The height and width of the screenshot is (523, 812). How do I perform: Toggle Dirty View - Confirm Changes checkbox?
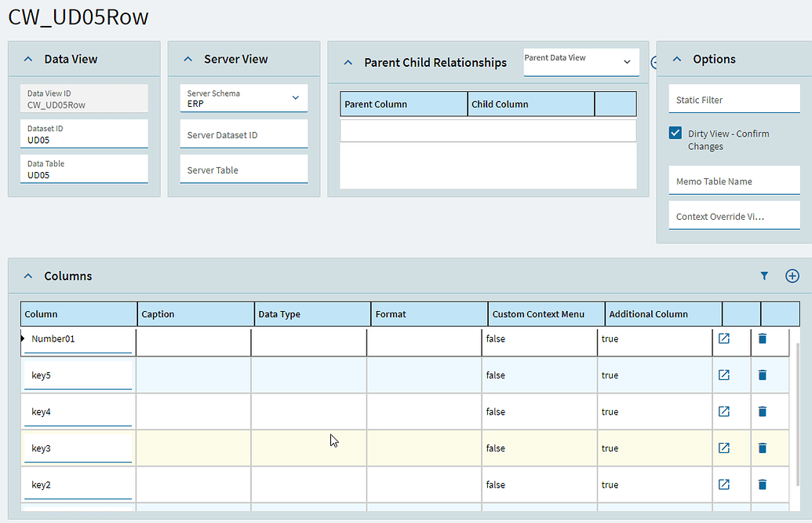[675, 133]
